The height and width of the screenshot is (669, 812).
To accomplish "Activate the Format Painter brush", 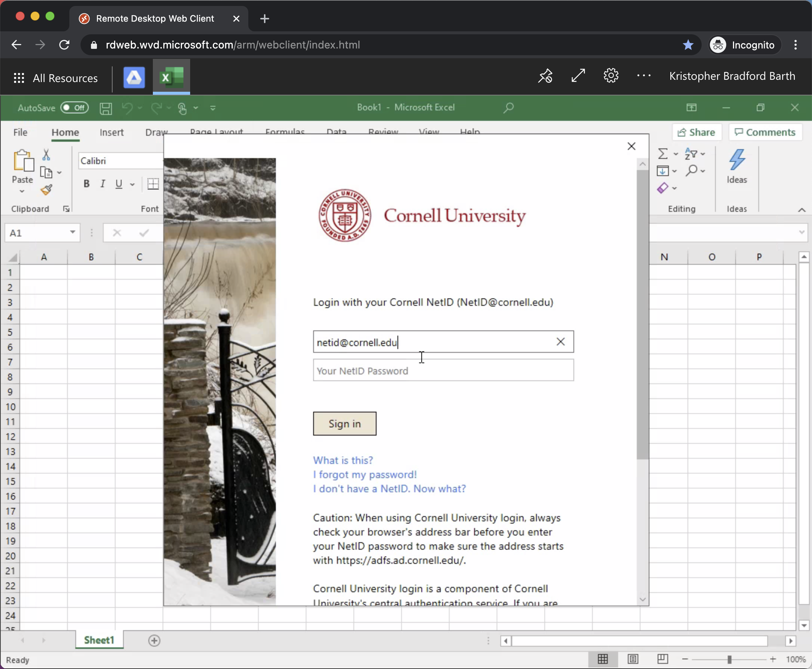I will (x=46, y=189).
